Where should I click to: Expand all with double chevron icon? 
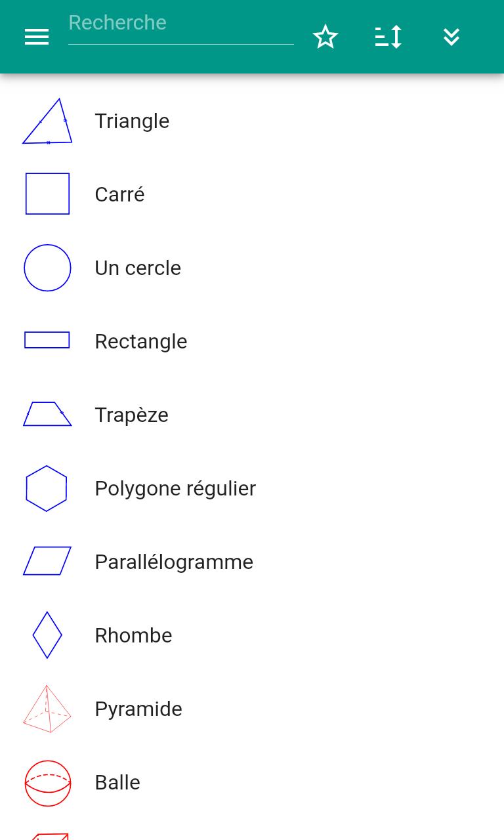point(451,37)
